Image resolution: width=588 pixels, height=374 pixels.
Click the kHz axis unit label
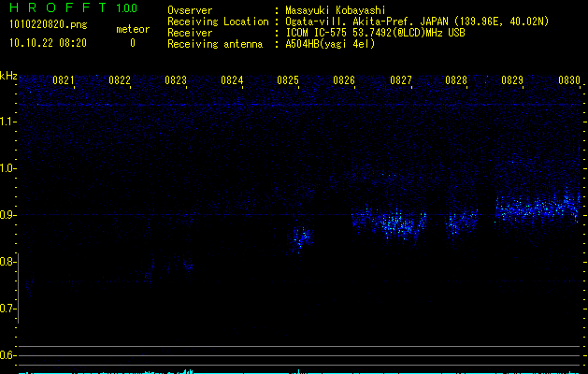point(8,76)
